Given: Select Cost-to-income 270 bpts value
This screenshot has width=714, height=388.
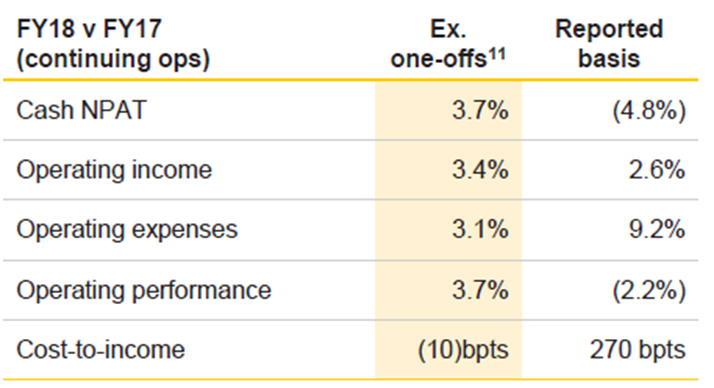Looking at the screenshot, I should [x=638, y=350].
